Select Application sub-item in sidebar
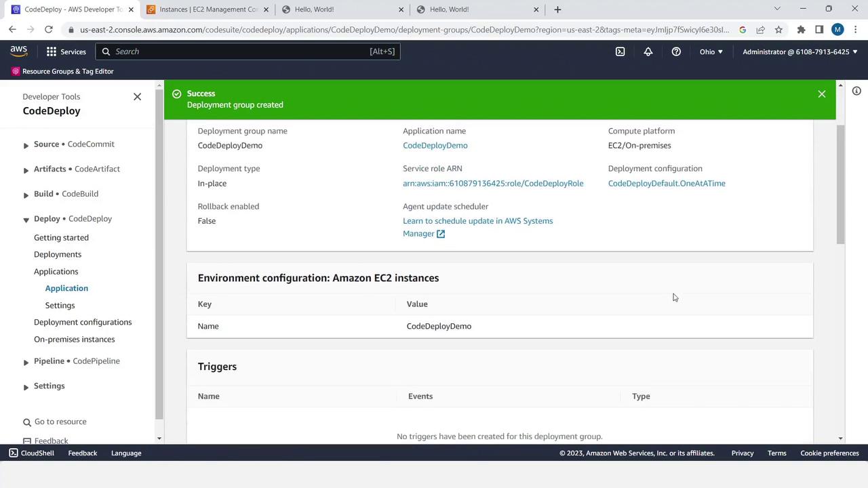868x488 pixels. pyautogui.click(x=66, y=288)
